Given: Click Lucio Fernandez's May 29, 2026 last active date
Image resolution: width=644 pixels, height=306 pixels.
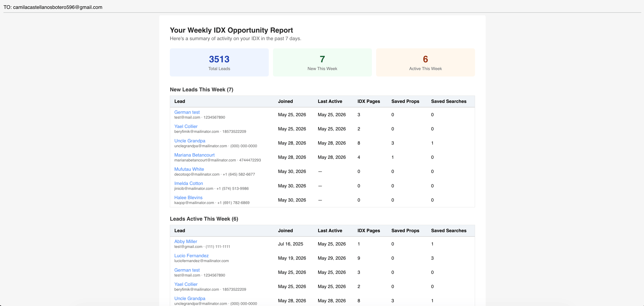Looking at the screenshot, I should pos(332,258).
